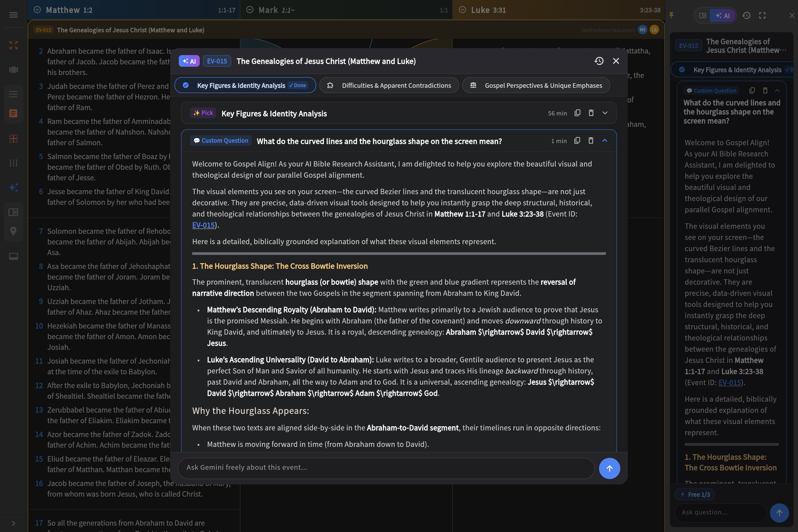
Task: Click the vertical column dividers sidebar icon
Action: point(14,163)
